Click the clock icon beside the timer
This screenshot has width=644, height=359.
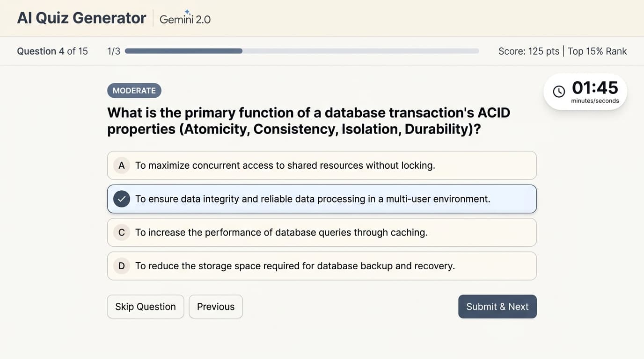(x=559, y=92)
